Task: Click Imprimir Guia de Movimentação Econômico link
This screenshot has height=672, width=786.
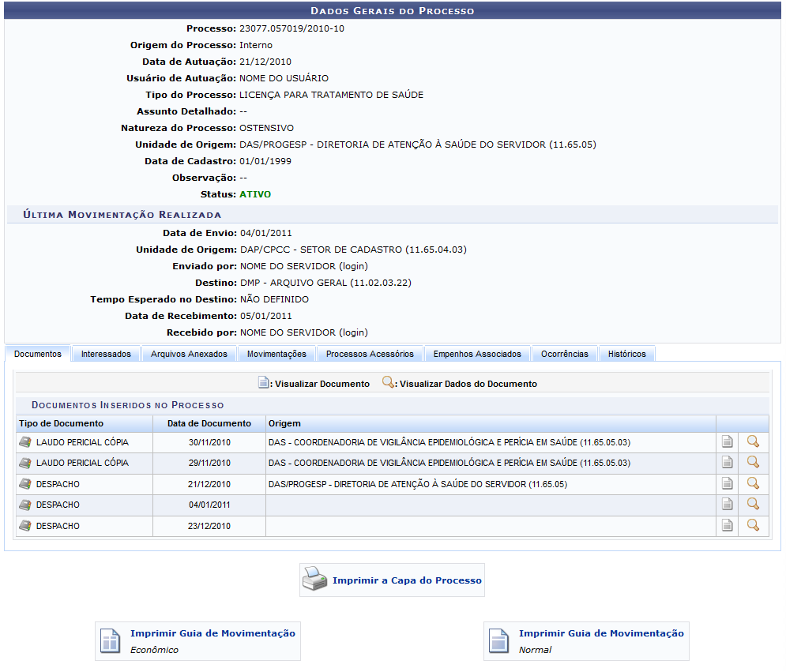Action: point(212,633)
